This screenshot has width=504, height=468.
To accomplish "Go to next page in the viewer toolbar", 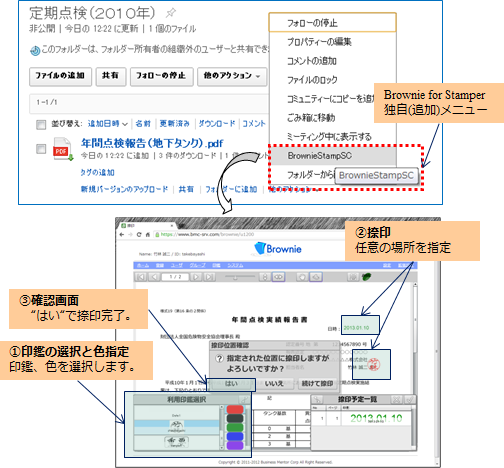I will coord(196,277).
